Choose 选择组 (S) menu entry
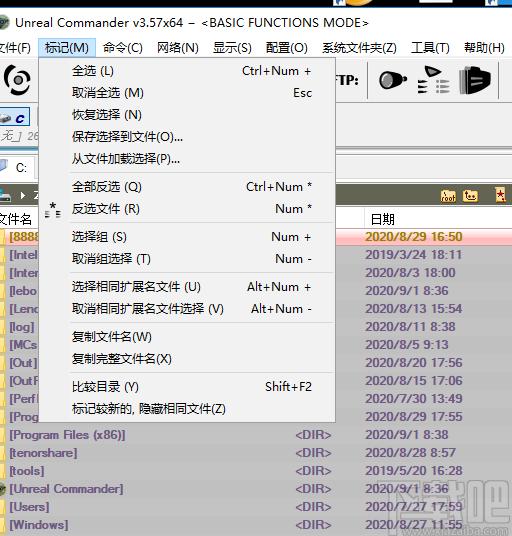Image resolution: width=512 pixels, height=536 pixels. [187, 237]
